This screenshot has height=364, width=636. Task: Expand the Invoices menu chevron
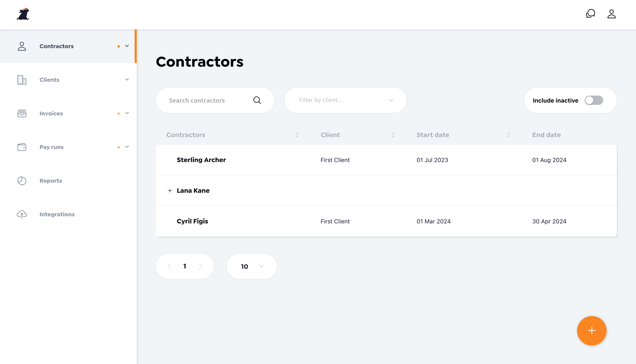(127, 113)
